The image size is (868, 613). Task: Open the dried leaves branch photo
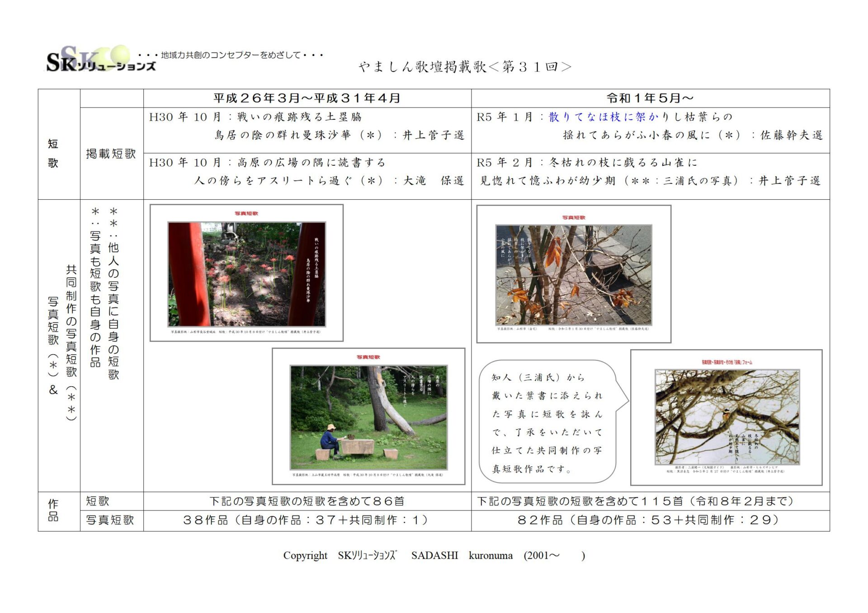tap(573, 275)
